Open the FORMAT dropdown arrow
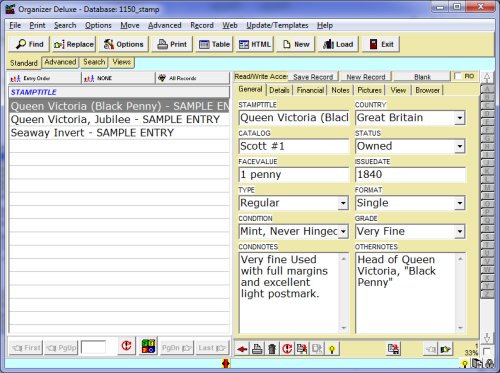500x373 pixels. click(x=460, y=203)
